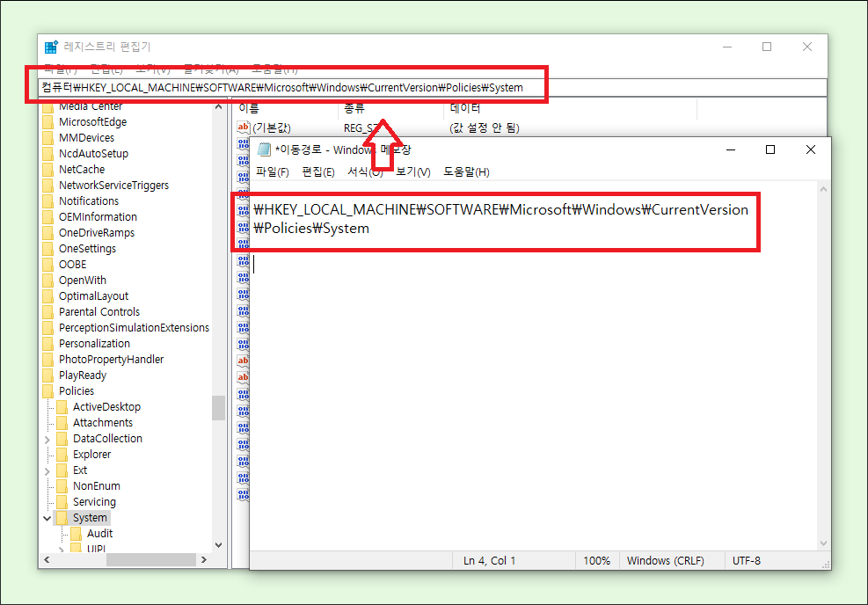Image resolution: width=868 pixels, height=605 pixels.
Task: Close the Registry Editor window
Action: [x=807, y=47]
